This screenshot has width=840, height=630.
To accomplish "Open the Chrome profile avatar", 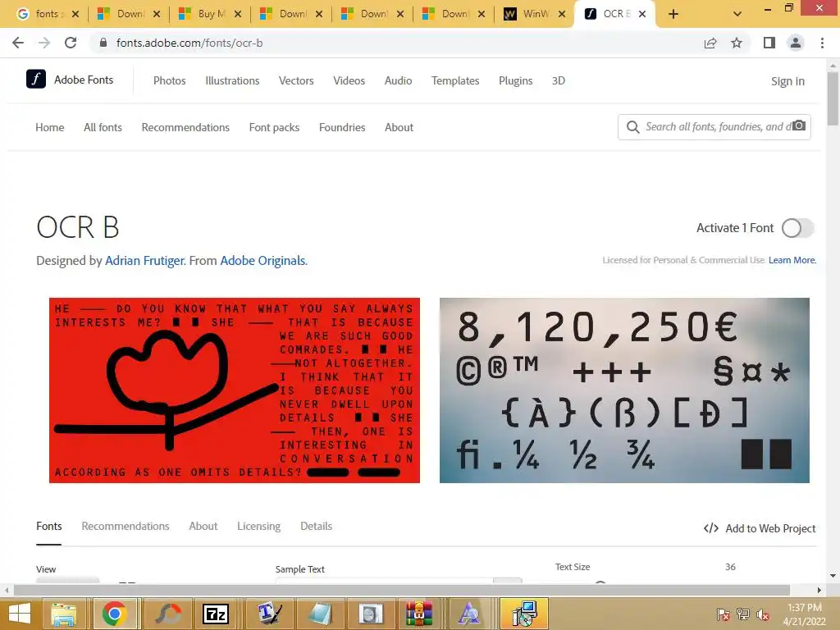I will tap(796, 43).
